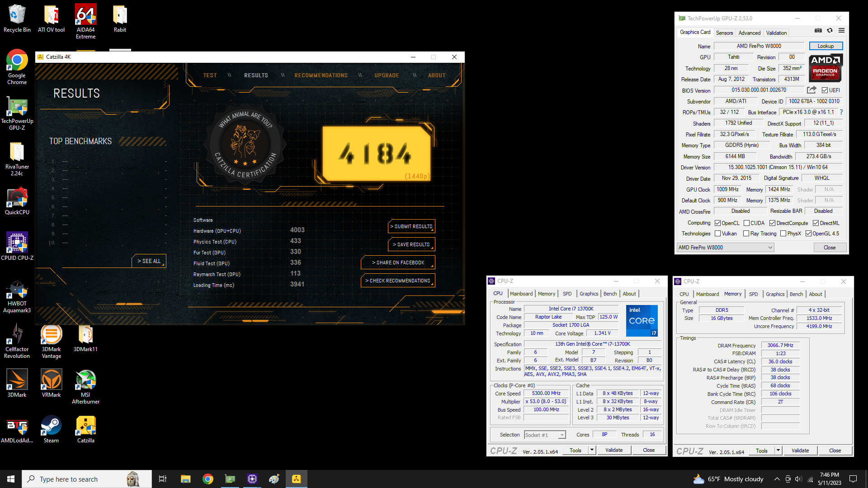Click SEE ALL top benchmarks button
Screen dimensions: 868x488
pos(149,261)
